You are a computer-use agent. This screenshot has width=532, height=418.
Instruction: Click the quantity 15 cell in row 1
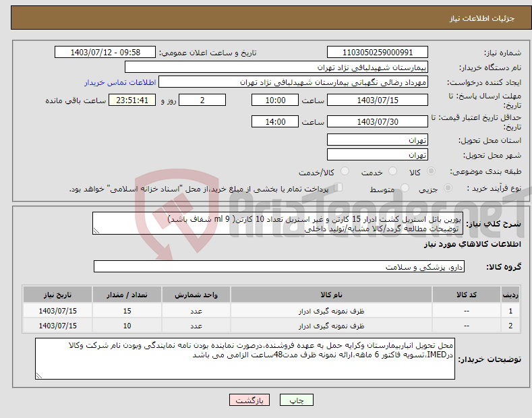point(127,311)
